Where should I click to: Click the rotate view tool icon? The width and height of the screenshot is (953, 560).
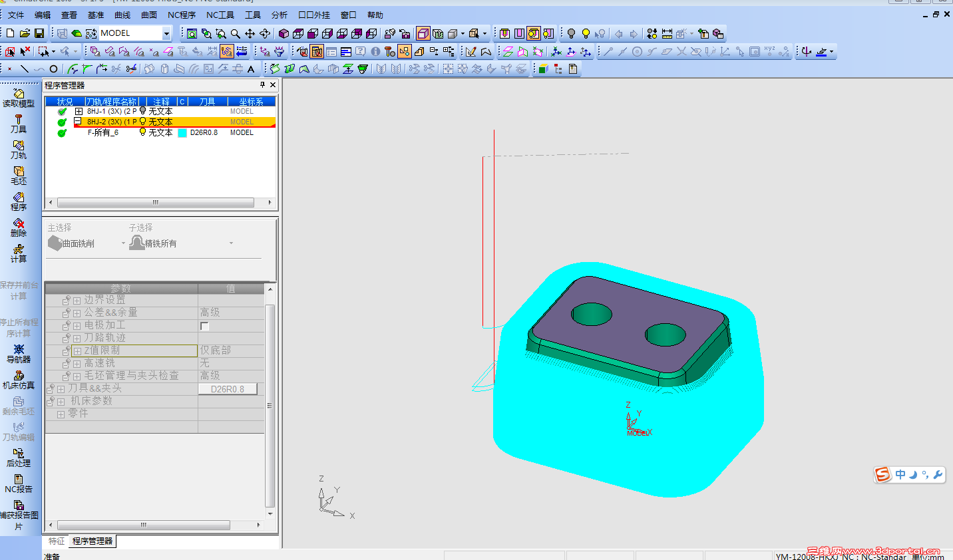(x=265, y=33)
